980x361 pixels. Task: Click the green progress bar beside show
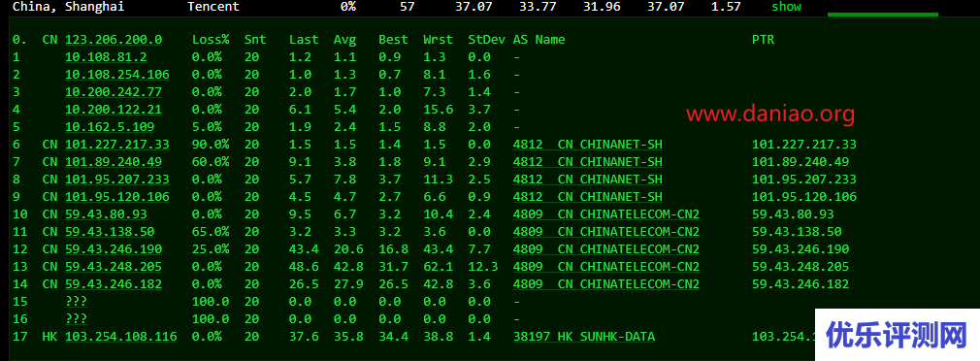click(883, 14)
